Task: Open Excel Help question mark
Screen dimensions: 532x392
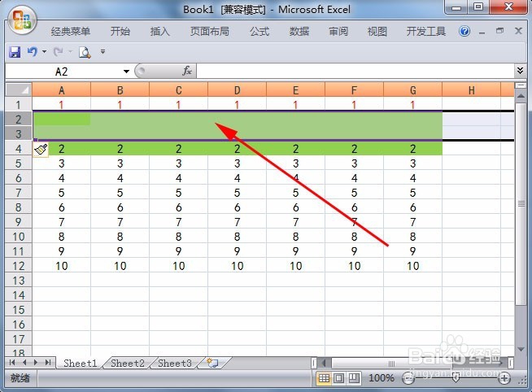Action: (x=464, y=31)
